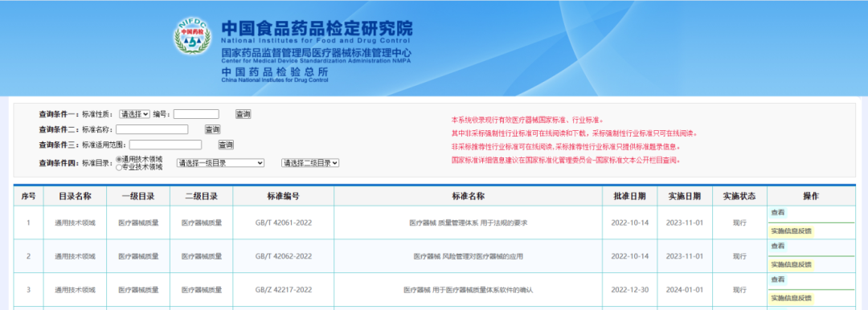Click 查看 for GB/T 42062-2022
Image resolution: width=868 pixels, height=310 pixels.
[778, 246]
